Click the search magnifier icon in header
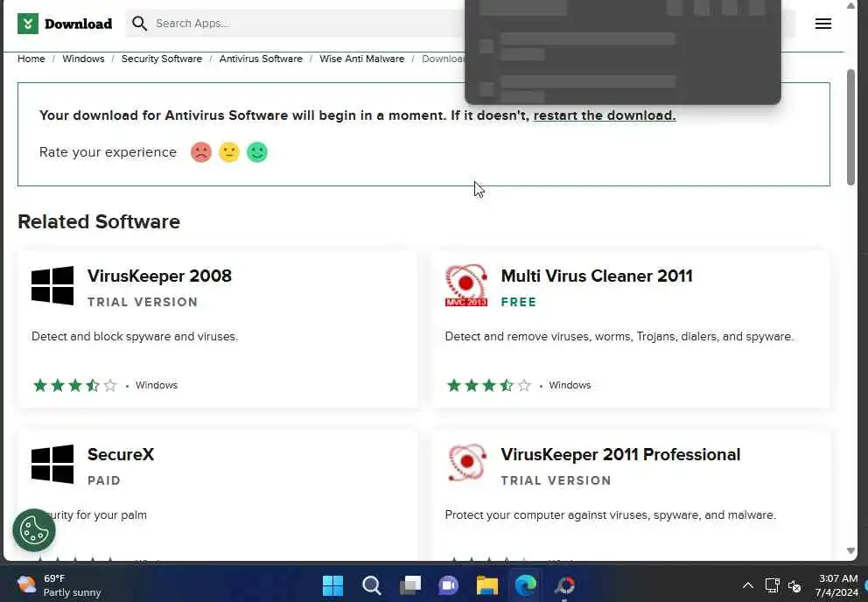The image size is (868, 602). coord(139,24)
